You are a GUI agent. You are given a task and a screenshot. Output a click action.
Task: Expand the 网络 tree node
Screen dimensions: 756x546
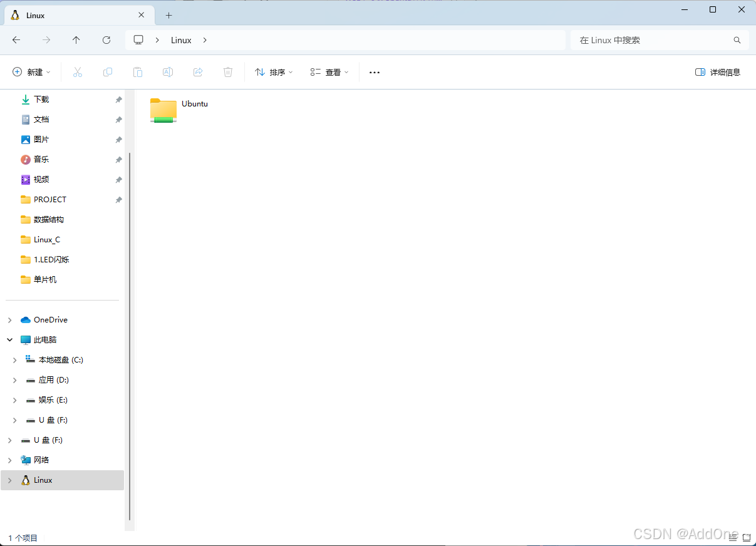pyautogui.click(x=9, y=460)
